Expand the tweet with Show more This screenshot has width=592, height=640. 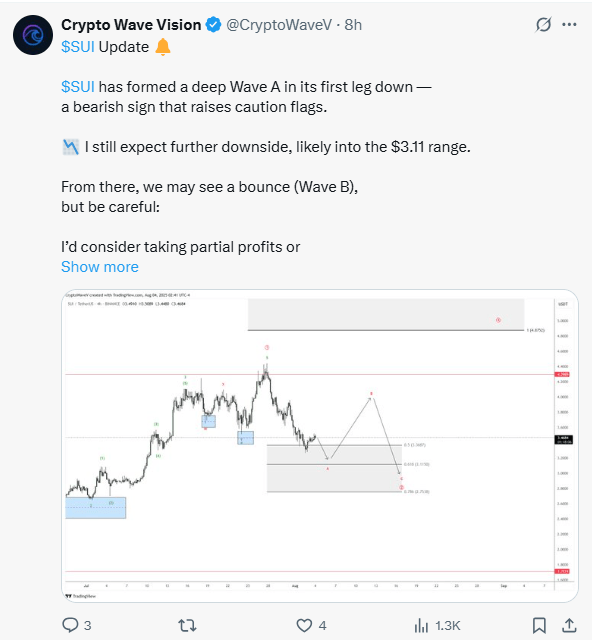(x=100, y=267)
